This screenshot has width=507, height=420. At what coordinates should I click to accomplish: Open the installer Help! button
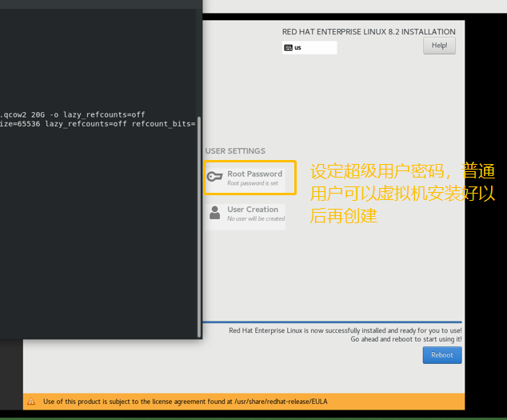click(x=439, y=46)
